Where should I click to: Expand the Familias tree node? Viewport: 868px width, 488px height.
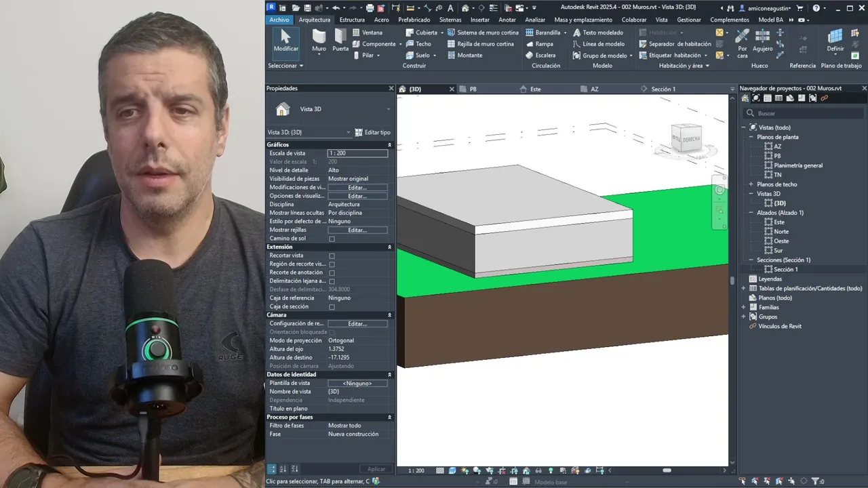[744, 307]
